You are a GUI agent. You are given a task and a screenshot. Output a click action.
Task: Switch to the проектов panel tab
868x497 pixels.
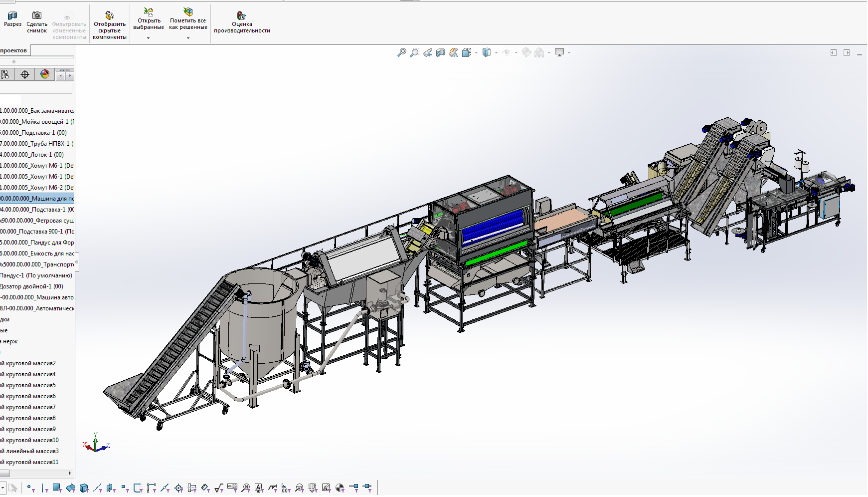(x=14, y=50)
